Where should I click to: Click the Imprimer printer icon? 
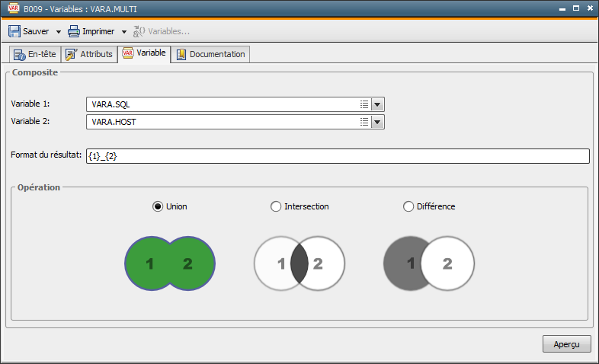pos(74,31)
